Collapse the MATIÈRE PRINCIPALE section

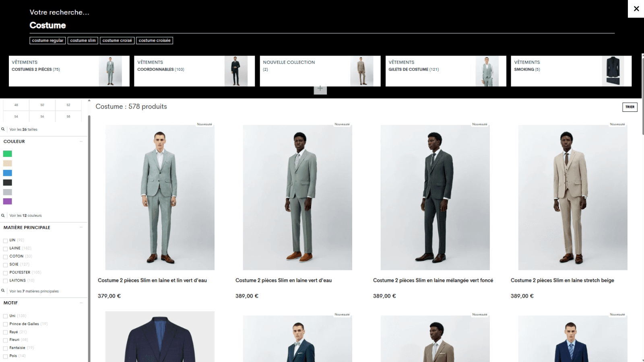81,227
